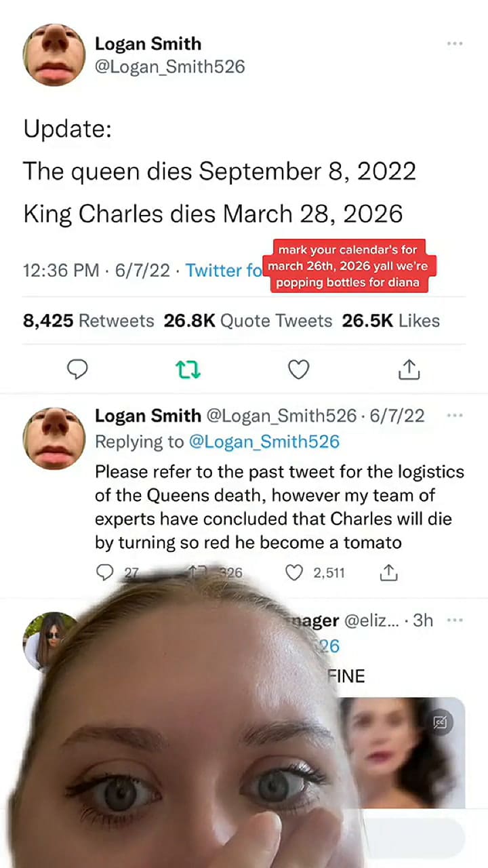Image resolution: width=488 pixels, height=868 pixels.
Task: Click the retweet icon on the reply tweet
Action: pyautogui.click(x=198, y=572)
